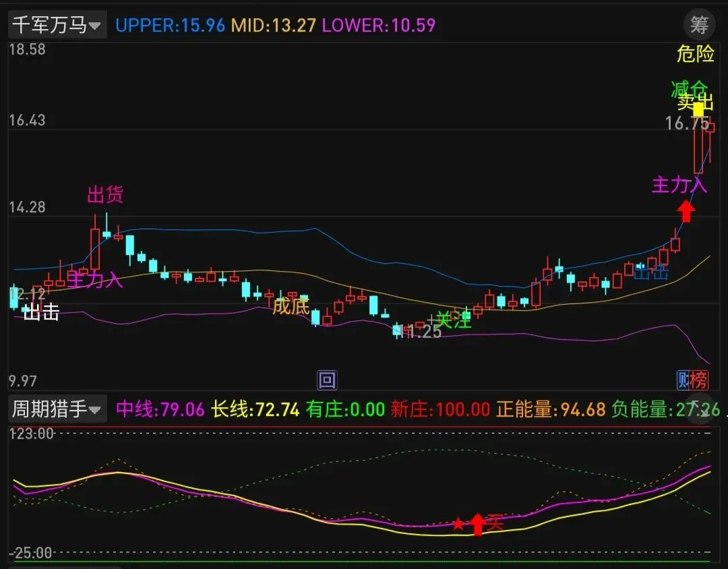Tap the yellow sell marker square
Viewport: 728px width, 569px height.
(698, 110)
